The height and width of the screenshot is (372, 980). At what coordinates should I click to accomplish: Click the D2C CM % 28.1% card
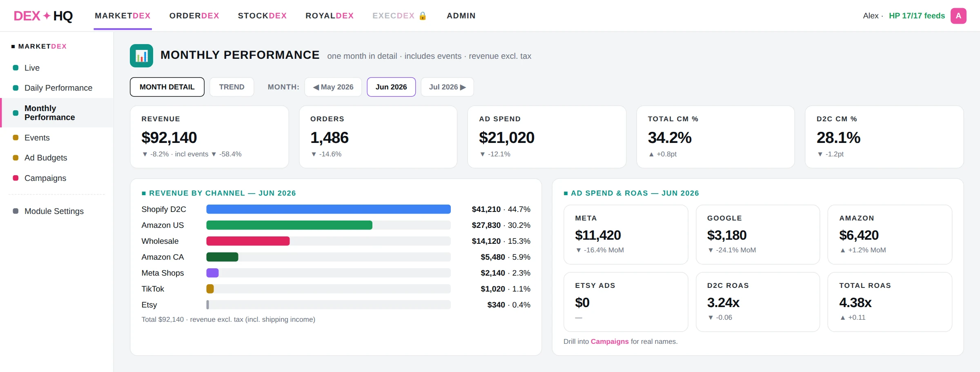[884, 137]
